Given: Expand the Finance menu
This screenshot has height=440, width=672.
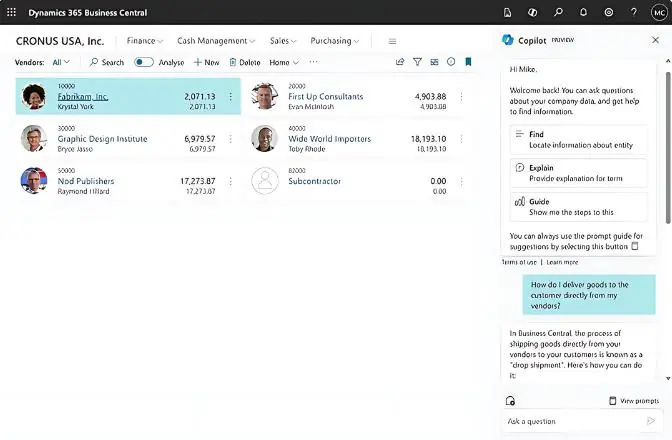Looking at the screenshot, I should [144, 41].
